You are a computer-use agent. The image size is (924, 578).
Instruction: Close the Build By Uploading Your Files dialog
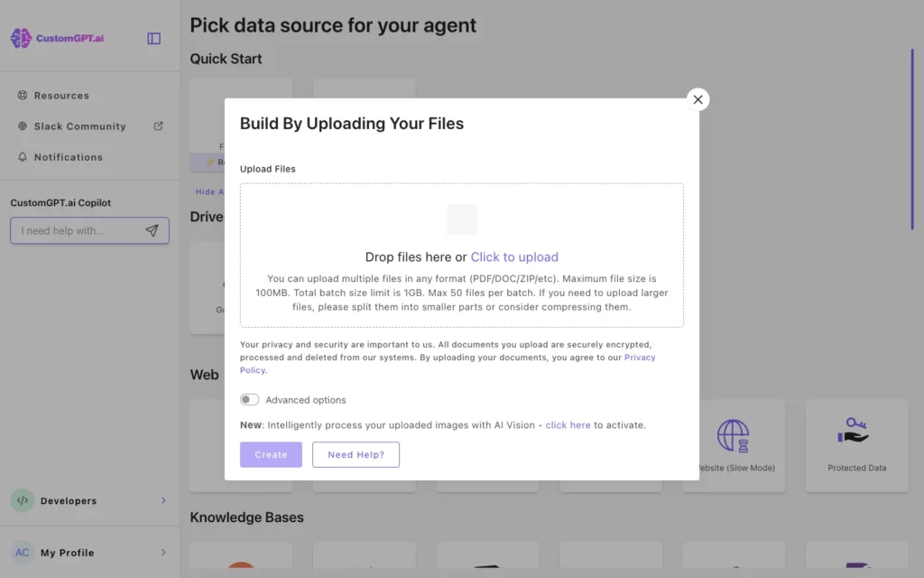point(698,99)
